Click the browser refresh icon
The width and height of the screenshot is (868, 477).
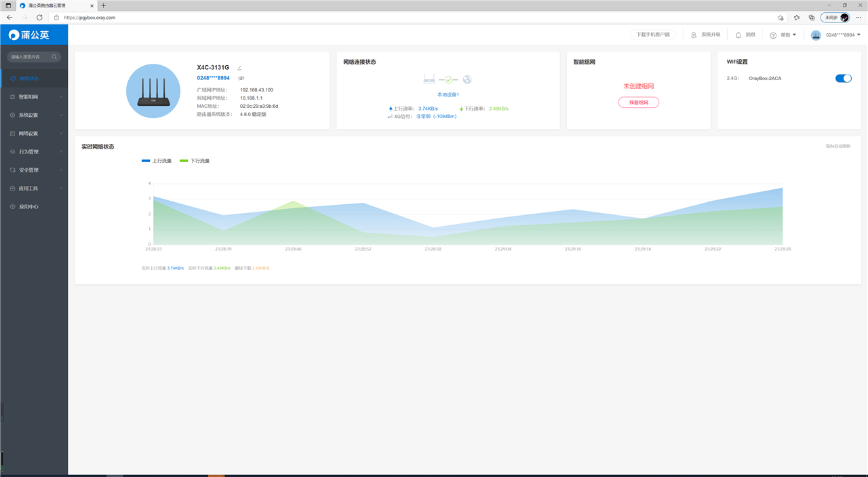39,17
